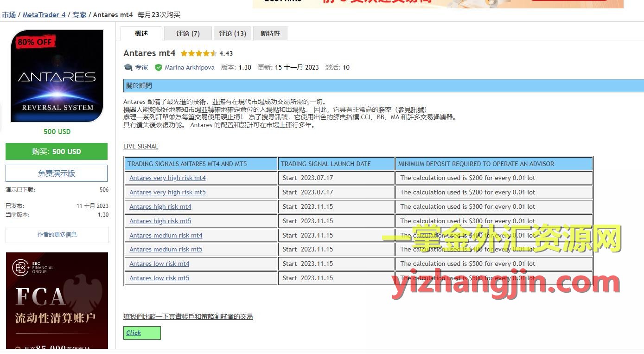Open the 评论 (13) tab
The height and width of the screenshot is (354, 644).
(233, 33)
